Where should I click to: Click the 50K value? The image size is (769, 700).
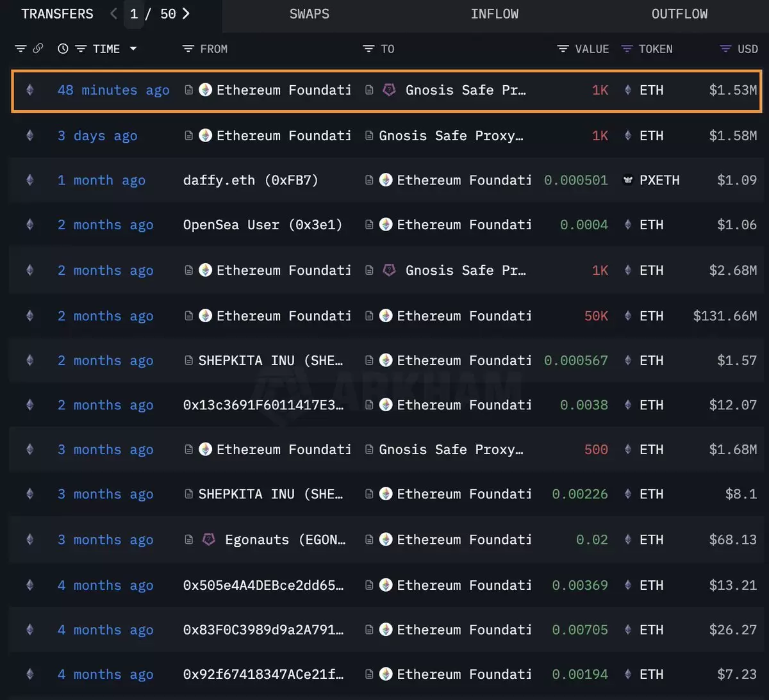(596, 316)
